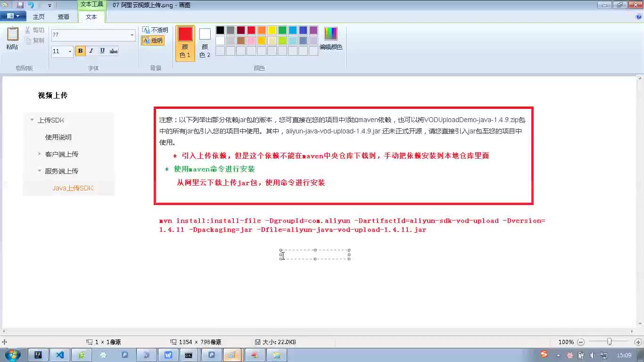
Task: Pick the dark red color swatch
Action: pyautogui.click(x=241, y=30)
